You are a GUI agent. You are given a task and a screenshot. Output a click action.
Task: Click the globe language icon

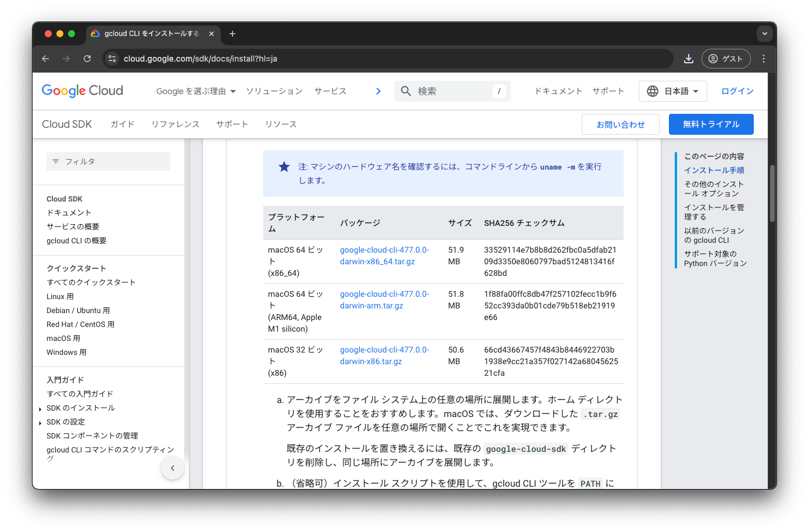click(653, 91)
